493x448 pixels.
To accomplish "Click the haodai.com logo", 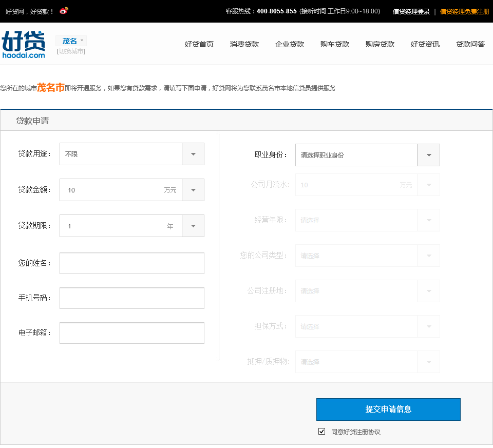I will 24,44.
